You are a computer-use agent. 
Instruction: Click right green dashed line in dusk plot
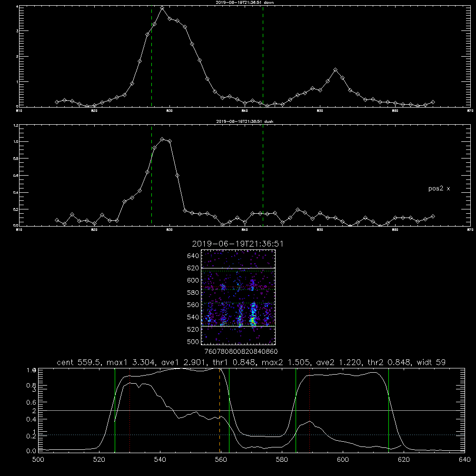click(x=263, y=175)
